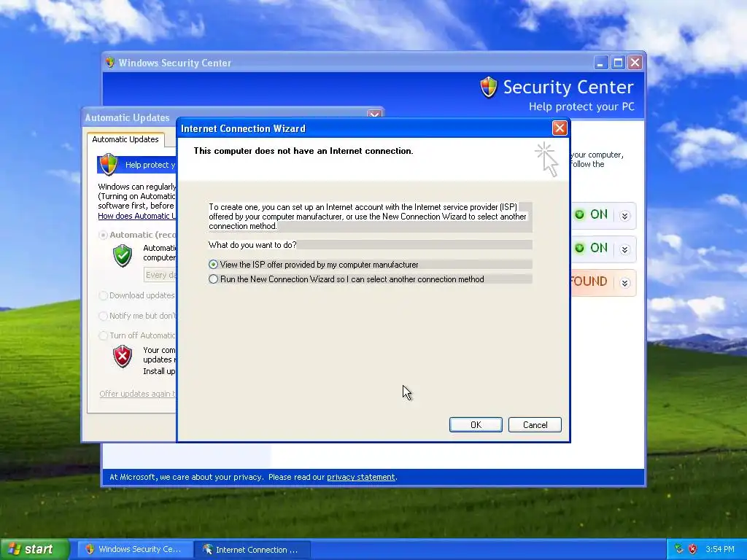This screenshot has width=747, height=560.
Task: Click the red security alert tray icon
Action: (x=693, y=549)
